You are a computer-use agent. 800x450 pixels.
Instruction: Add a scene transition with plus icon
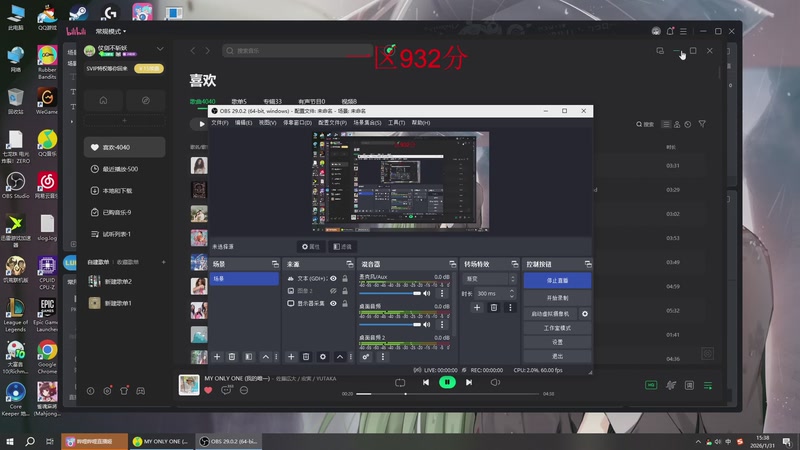coord(477,308)
